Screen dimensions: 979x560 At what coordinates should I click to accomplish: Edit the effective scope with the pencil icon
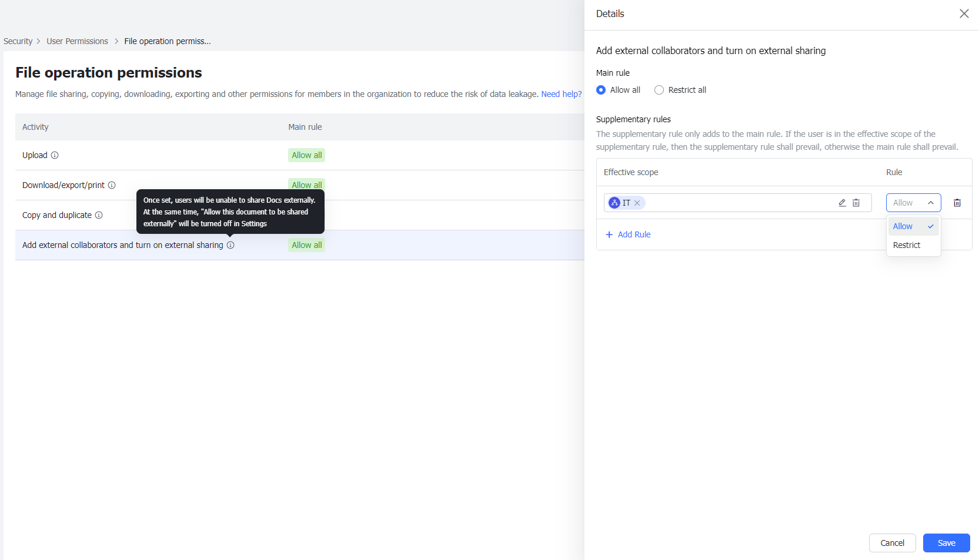842,203
